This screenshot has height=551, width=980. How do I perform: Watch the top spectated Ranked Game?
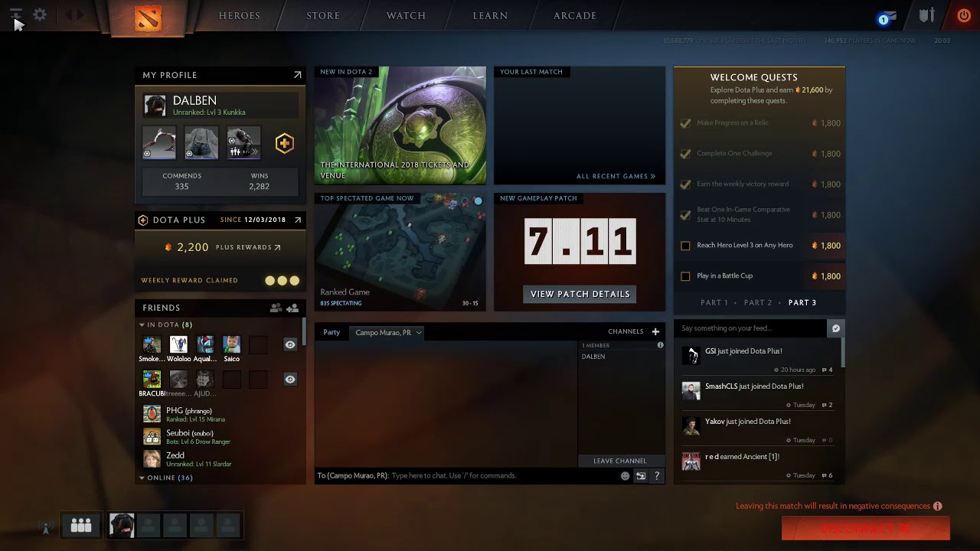[x=400, y=252]
